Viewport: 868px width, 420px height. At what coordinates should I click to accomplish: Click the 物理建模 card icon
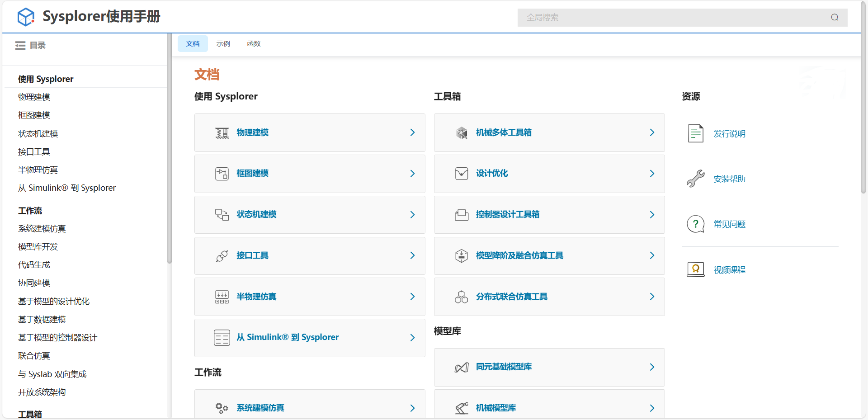point(222,133)
